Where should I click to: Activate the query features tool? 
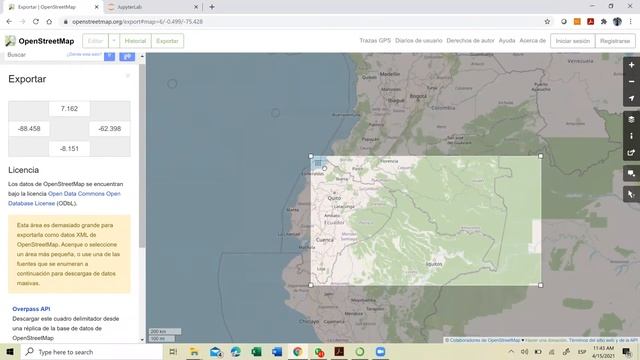tap(631, 194)
